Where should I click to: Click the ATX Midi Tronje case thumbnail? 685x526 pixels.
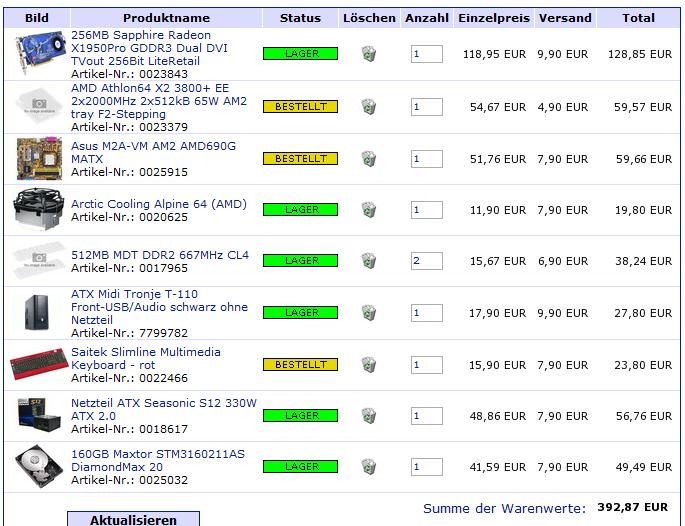point(38,313)
